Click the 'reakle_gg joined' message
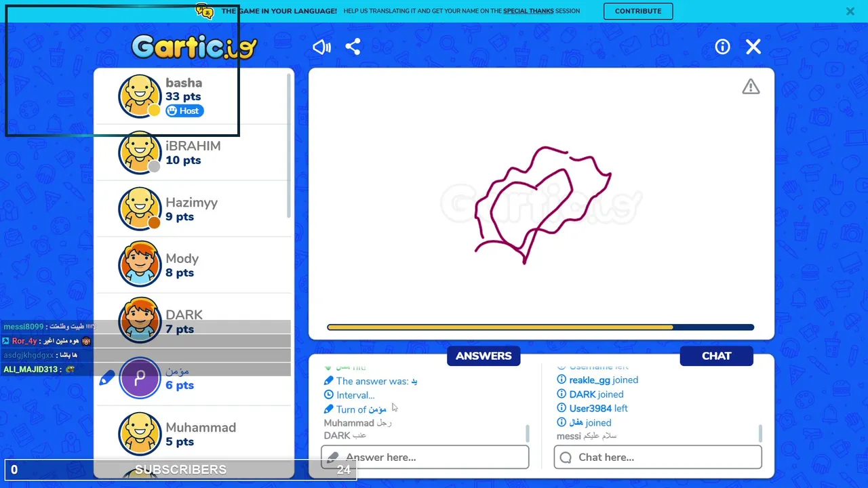Viewport: 868px width, 488px height. tap(597, 380)
